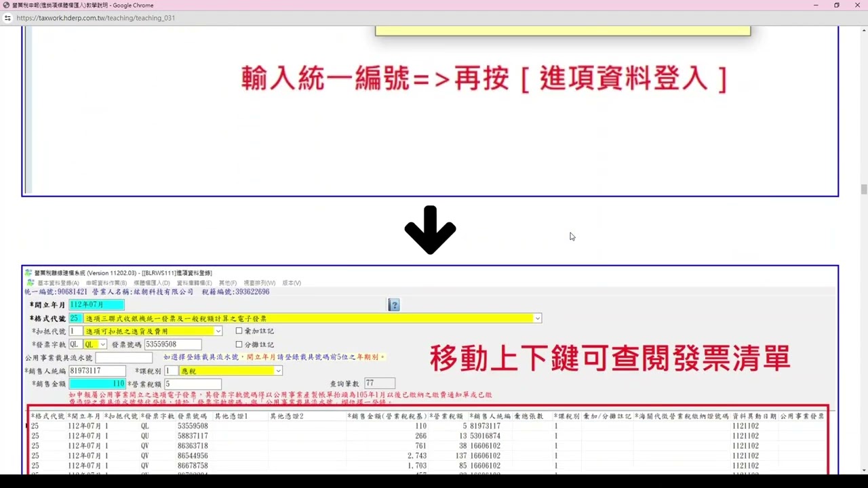
Task: Click the tax amount cell 137
Action: click(x=460, y=456)
